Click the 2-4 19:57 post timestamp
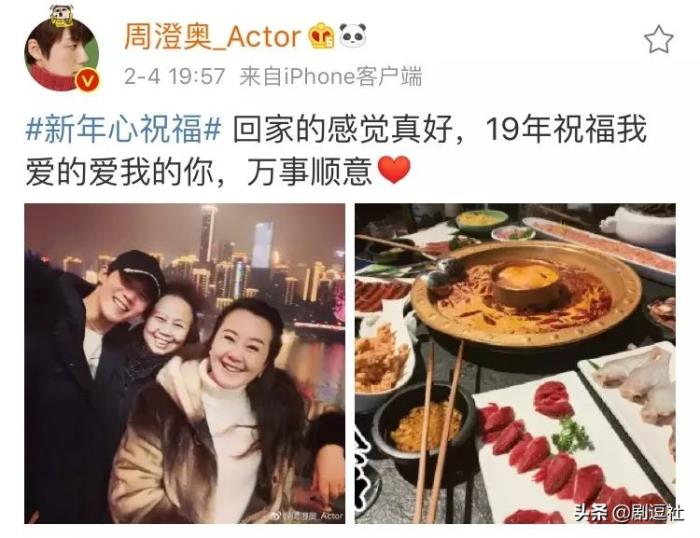 175,76
